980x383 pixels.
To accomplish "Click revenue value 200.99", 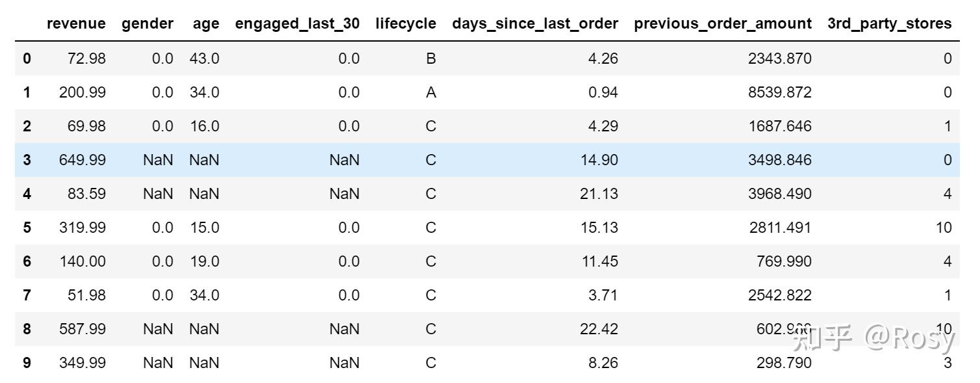I will (x=82, y=92).
